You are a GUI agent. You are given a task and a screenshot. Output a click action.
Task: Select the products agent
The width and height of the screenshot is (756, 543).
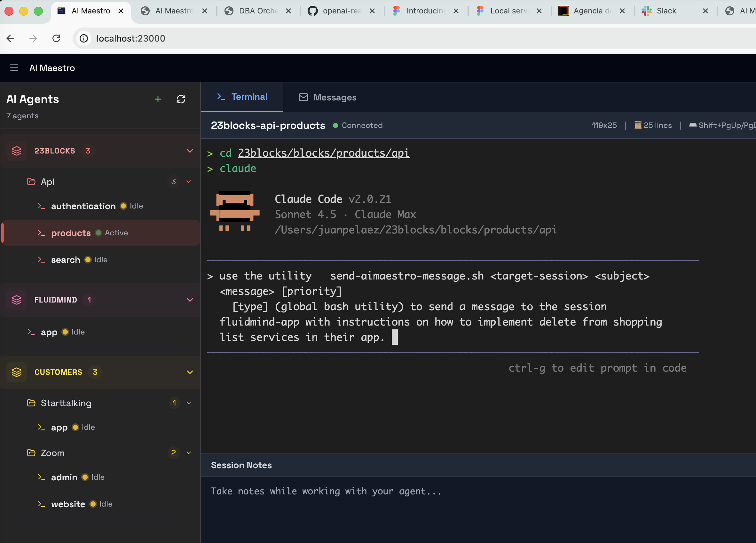100,233
